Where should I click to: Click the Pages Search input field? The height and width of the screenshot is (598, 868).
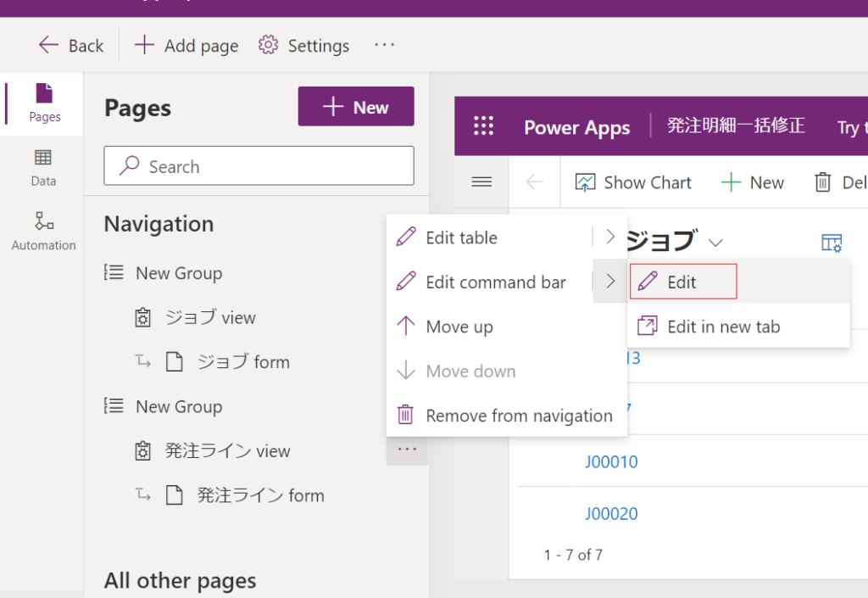[x=259, y=166]
